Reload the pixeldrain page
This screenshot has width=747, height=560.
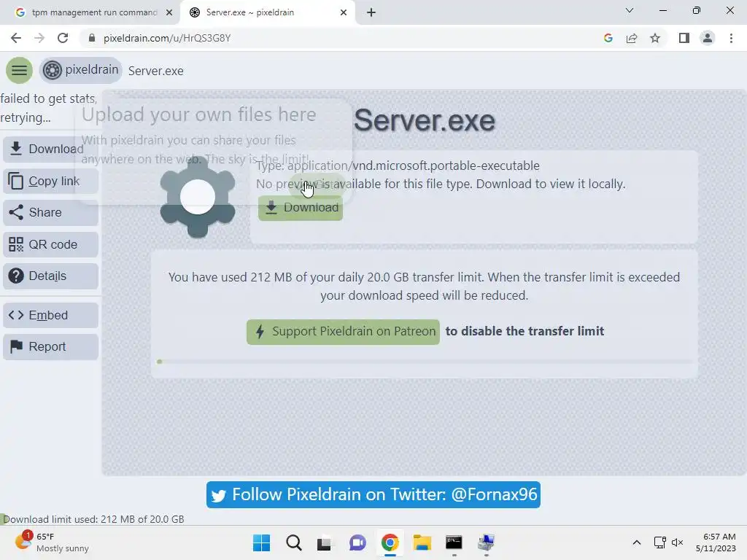coord(63,38)
